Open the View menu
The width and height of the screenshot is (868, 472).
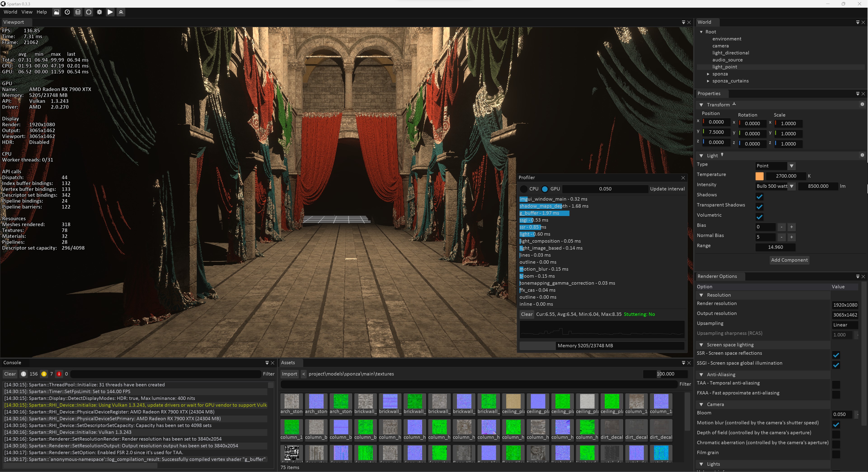click(27, 12)
